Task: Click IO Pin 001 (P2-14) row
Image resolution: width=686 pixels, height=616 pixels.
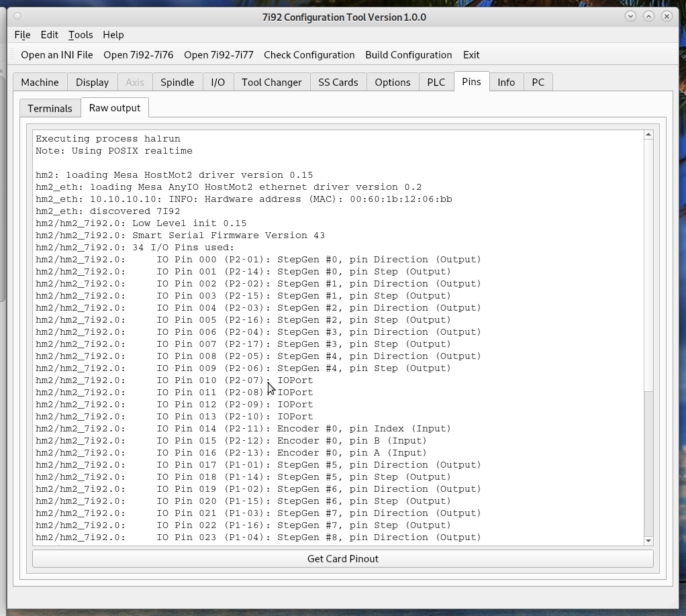Action: [x=243, y=272]
